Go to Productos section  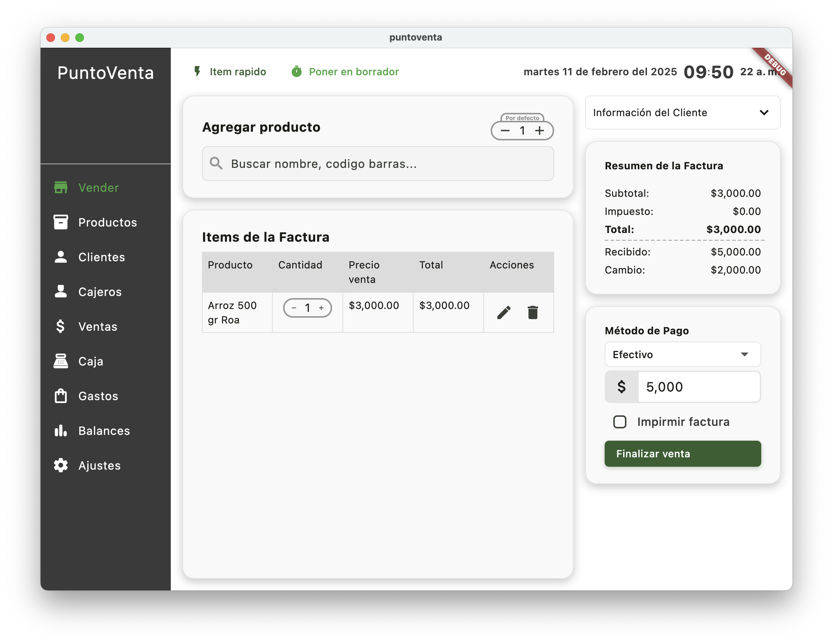click(107, 222)
